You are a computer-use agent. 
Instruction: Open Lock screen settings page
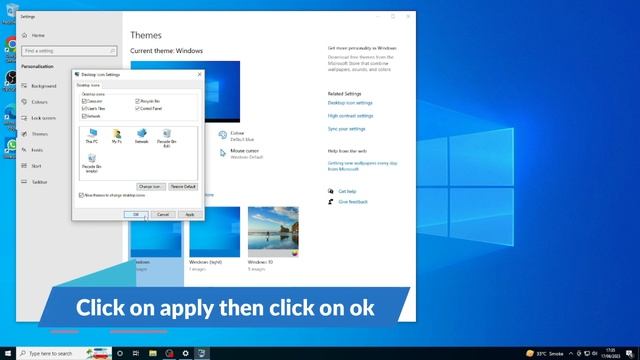click(39, 118)
